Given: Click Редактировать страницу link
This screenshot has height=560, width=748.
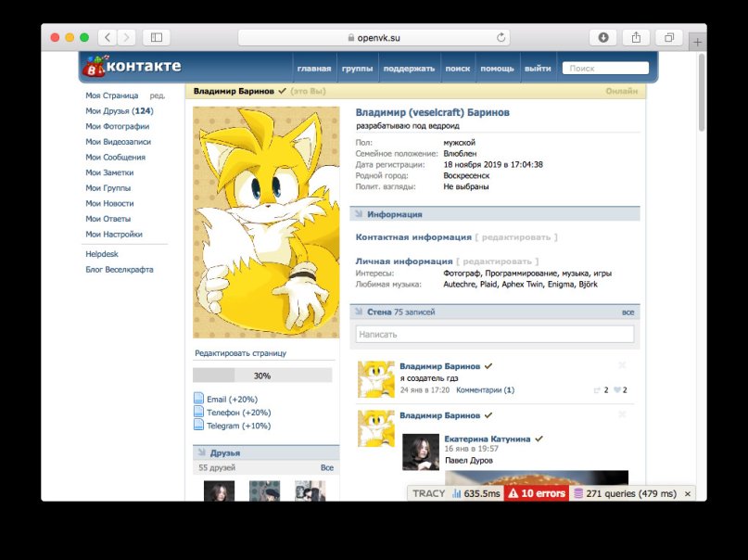Looking at the screenshot, I should tap(240, 353).
